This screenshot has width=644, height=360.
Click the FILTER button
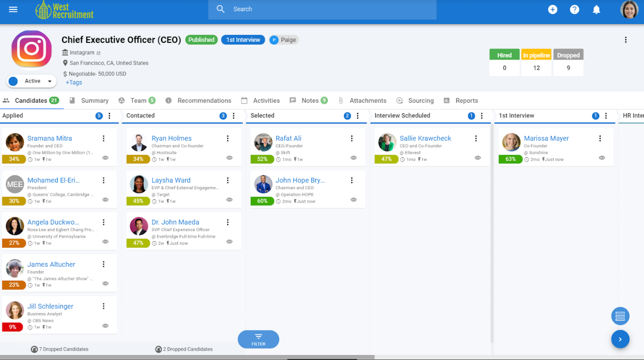point(259,339)
